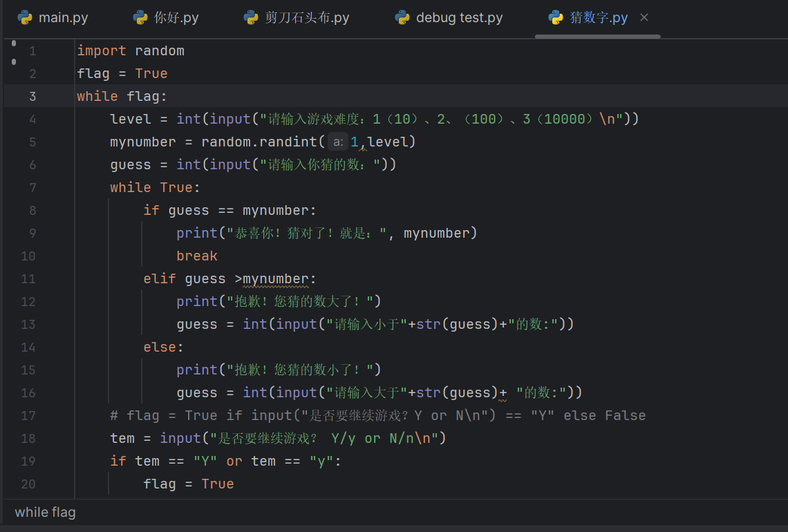Click line number 7 in the gutter
Image resolution: width=788 pixels, height=532 pixels.
32,187
